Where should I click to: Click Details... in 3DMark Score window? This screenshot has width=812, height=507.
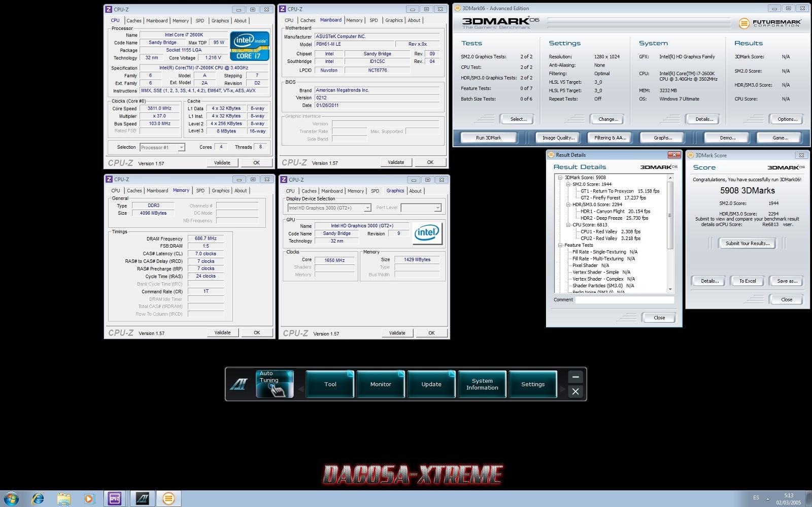click(709, 281)
